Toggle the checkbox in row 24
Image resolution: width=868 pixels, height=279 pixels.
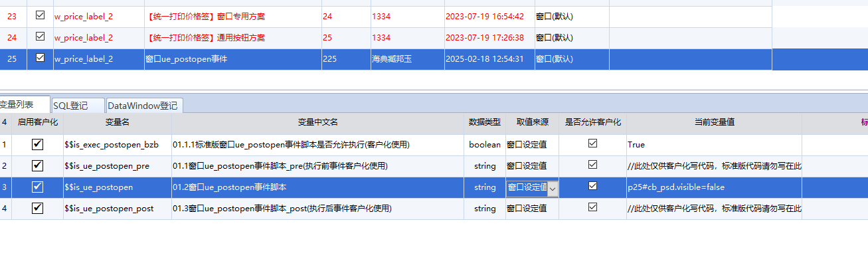(x=40, y=37)
